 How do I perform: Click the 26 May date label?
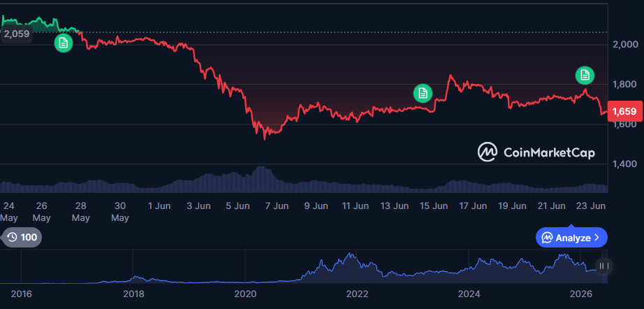pyautogui.click(x=41, y=212)
